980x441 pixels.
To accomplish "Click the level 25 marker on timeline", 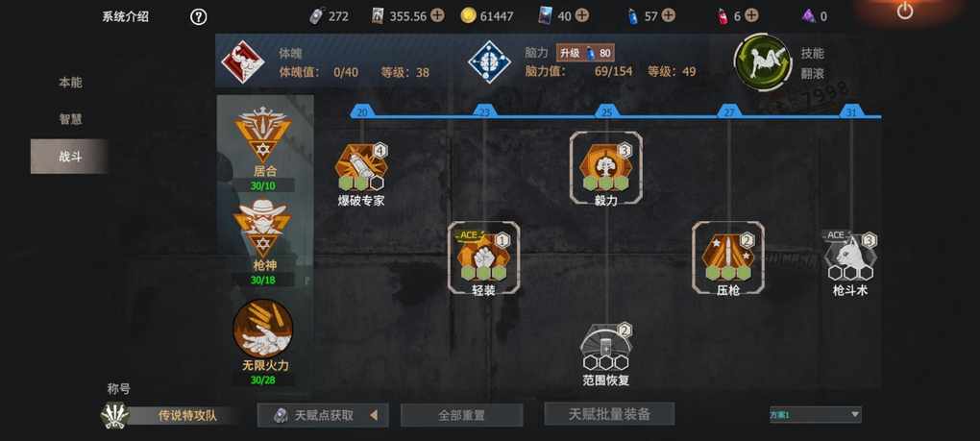I will click(x=605, y=111).
